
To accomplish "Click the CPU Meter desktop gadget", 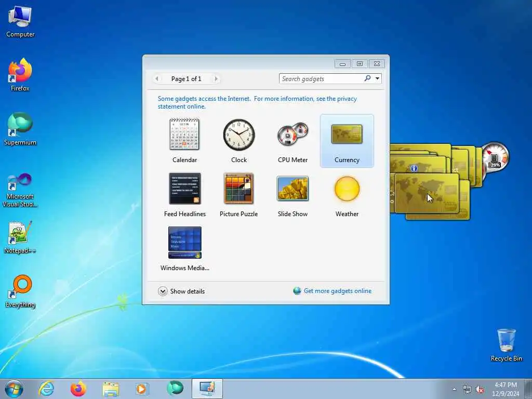I will (495, 157).
